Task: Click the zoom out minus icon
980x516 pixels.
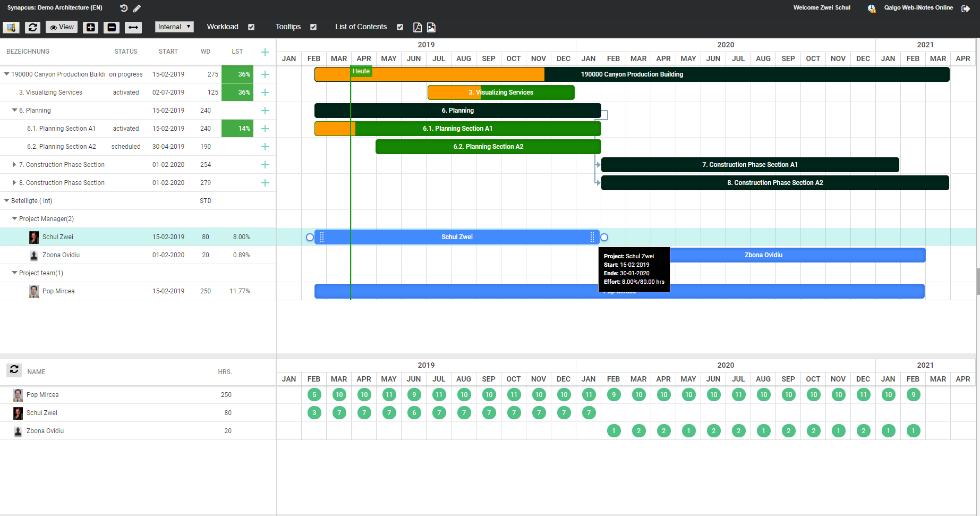Action: (112, 27)
